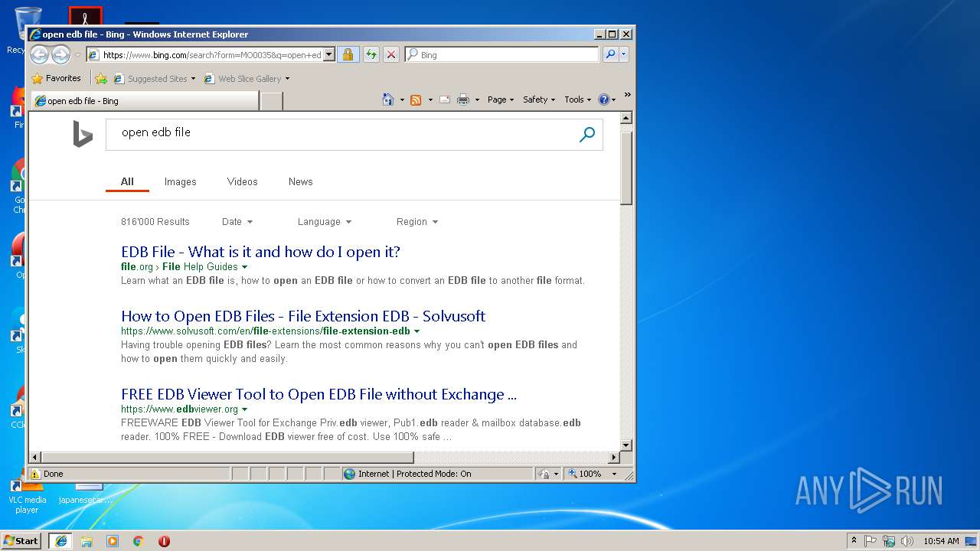The width and height of the screenshot is (980, 551).
Task: Click the privacy lock icon in status bar
Action: 544,474
